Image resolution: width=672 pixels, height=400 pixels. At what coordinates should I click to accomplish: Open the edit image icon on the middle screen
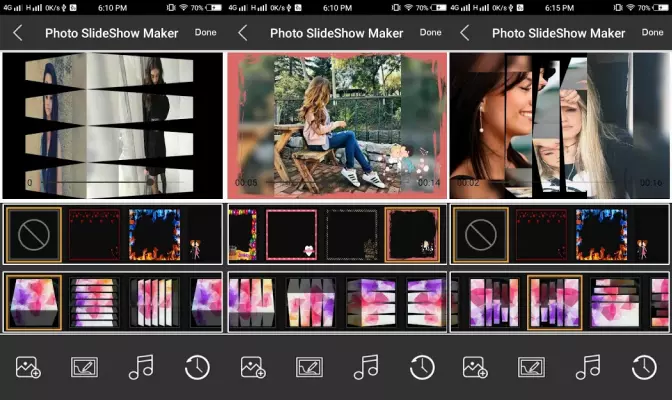[309, 367]
